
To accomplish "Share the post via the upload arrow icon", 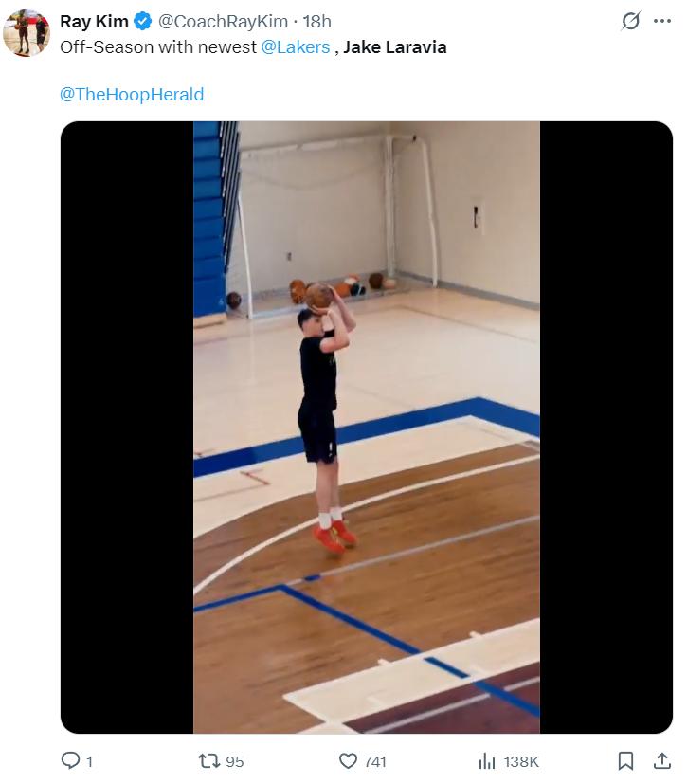I will [x=661, y=760].
